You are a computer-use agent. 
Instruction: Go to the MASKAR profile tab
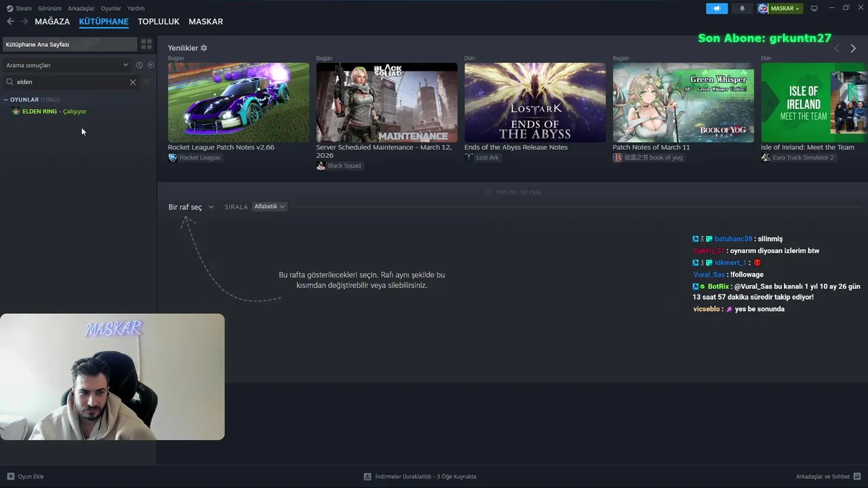pos(205,22)
